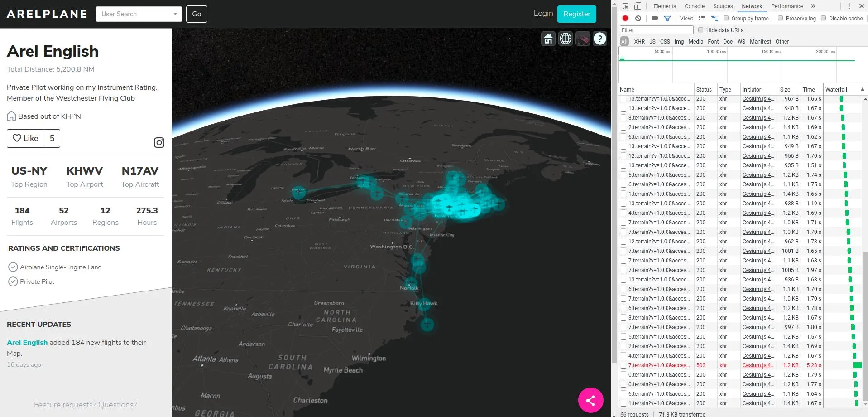This screenshot has width=868, height=417.
Task: Select the checkbox of the 997 B request row
Action: point(623,327)
